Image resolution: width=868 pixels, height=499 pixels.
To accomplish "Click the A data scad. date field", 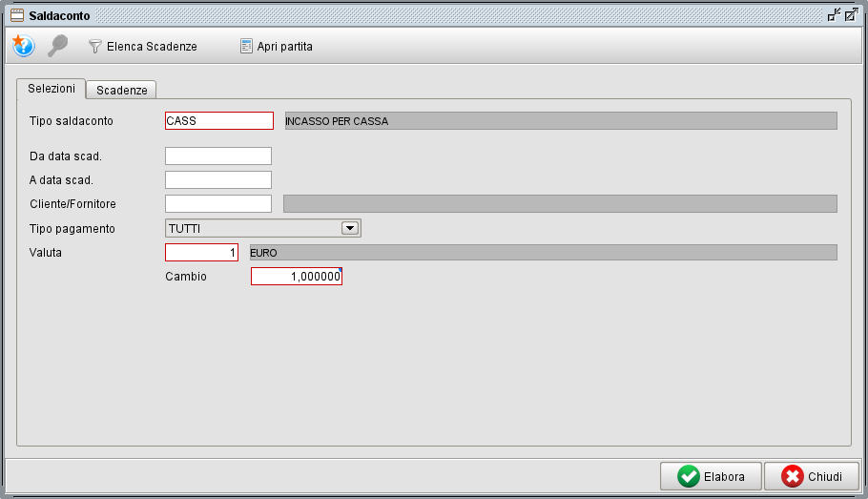I will coord(218,179).
